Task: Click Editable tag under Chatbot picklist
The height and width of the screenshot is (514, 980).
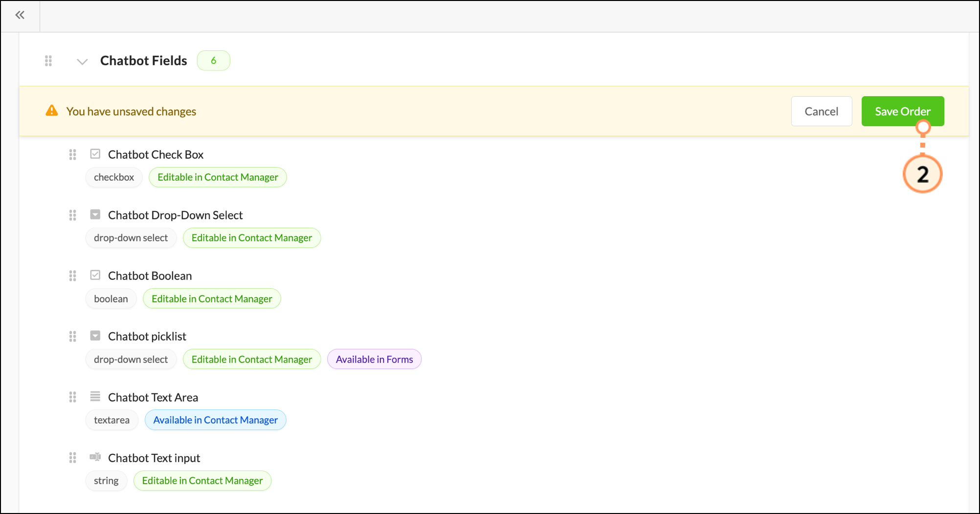Action: coord(252,359)
